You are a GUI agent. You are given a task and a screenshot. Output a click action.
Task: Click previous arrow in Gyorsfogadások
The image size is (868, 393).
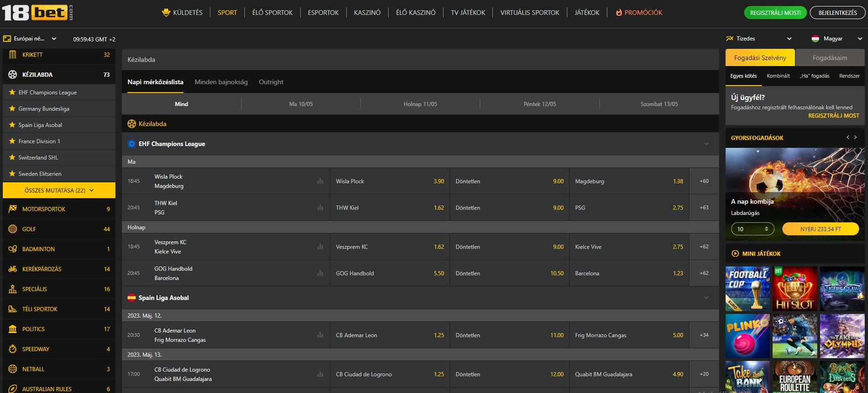(848, 137)
